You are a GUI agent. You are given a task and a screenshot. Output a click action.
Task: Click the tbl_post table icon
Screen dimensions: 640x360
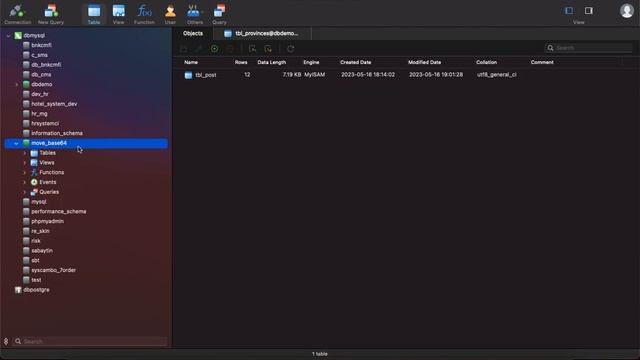(188, 75)
